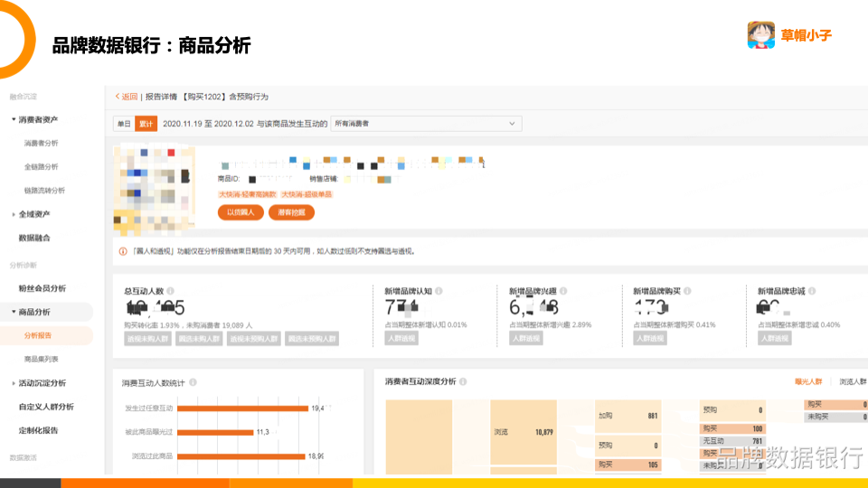
Task: Click the 商品ID label
Action: [x=229, y=179]
